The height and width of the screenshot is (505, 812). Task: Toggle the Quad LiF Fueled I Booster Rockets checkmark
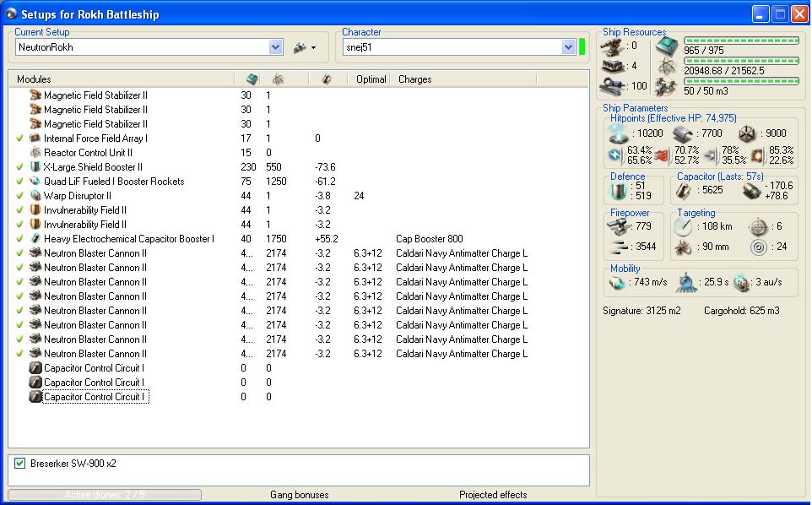19,182
